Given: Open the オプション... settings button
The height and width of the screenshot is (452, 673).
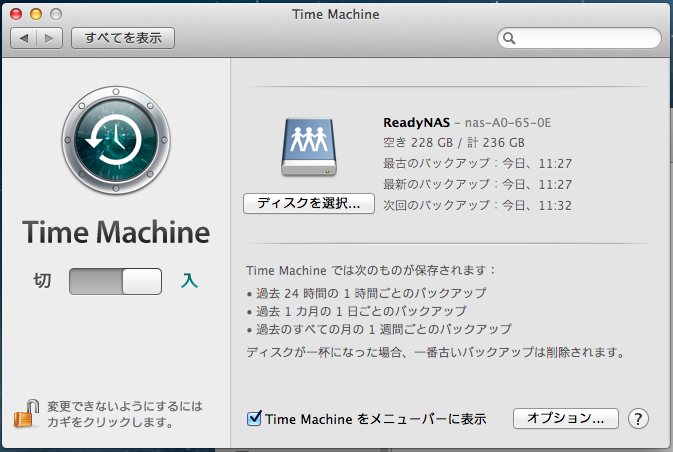Looking at the screenshot, I should [x=565, y=419].
